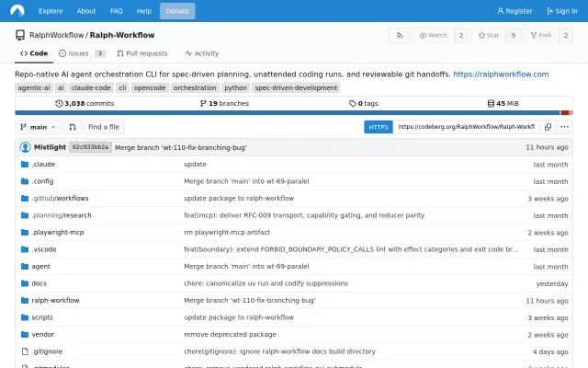Image resolution: width=588 pixels, height=368 pixels.
Task: Click the .claude folder icon
Action: click(x=25, y=164)
